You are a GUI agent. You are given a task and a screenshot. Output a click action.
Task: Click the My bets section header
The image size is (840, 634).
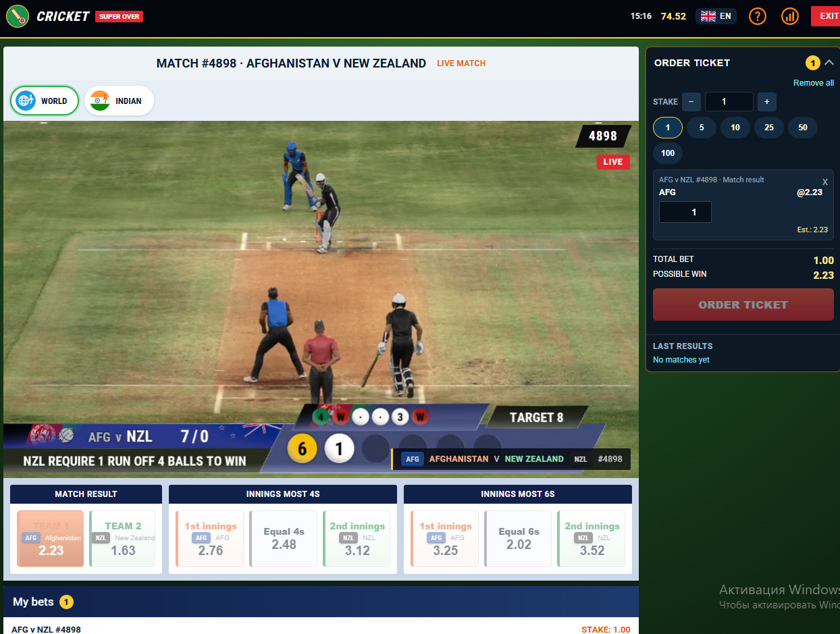321,602
